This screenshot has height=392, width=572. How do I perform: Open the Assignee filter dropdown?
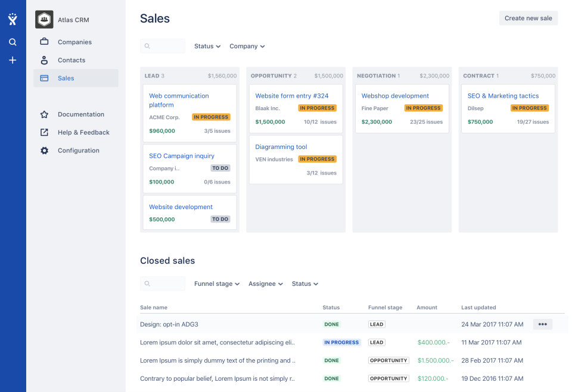(266, 284)
